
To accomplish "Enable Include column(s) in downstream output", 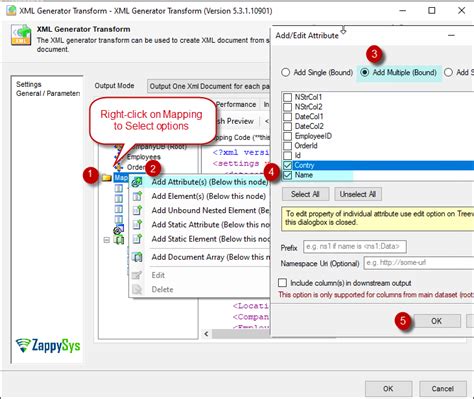I will (x=282, y=283).
